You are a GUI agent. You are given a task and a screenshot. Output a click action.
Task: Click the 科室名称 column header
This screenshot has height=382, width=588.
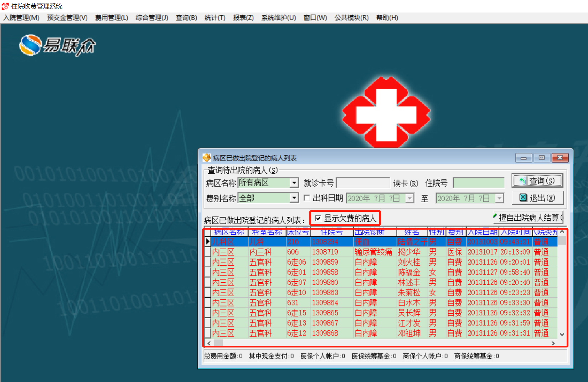267,232
